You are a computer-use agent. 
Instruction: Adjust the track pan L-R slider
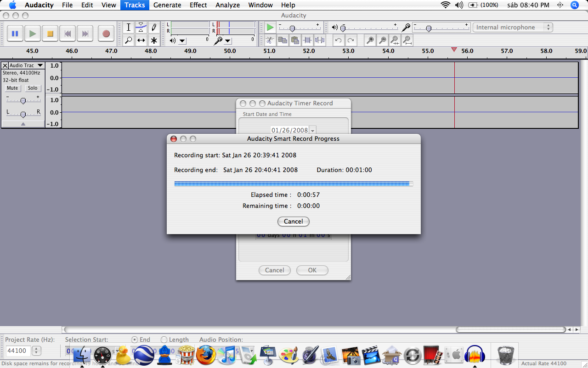(23, 115)
